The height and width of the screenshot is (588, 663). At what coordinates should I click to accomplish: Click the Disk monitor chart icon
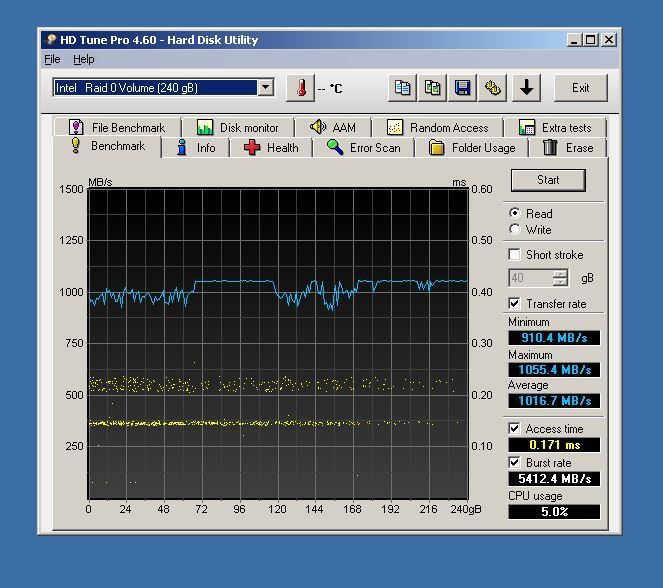205,127
